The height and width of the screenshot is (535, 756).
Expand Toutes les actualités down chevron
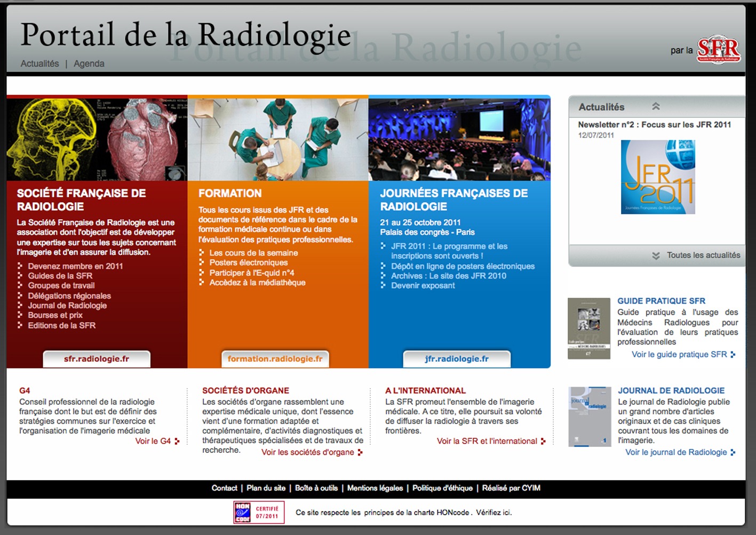tap(656, 255)
